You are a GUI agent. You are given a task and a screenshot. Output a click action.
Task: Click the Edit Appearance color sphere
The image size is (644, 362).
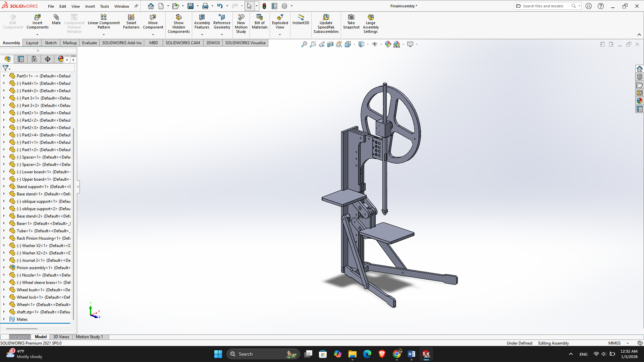[x=388, y=44]
